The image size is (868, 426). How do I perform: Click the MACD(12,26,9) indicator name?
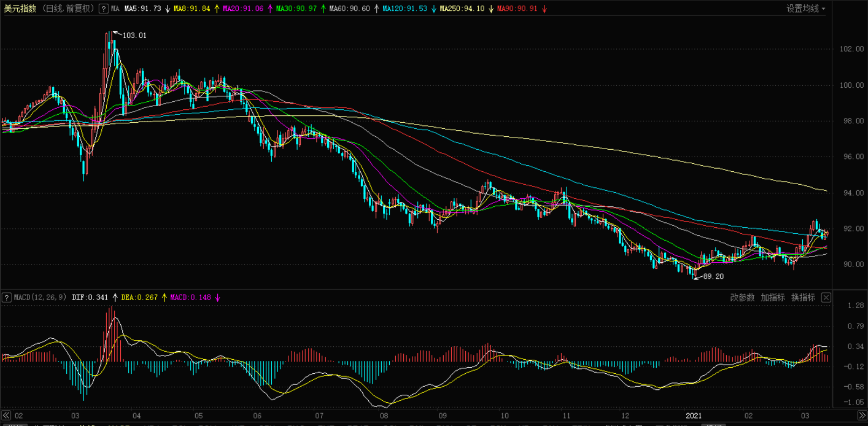point(40,297)
